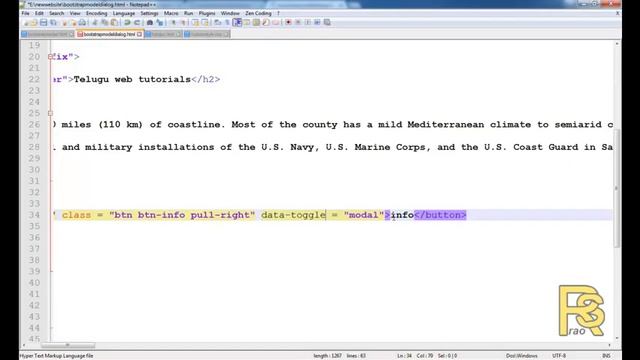Click the closing </h2> tag

[206, 79]
